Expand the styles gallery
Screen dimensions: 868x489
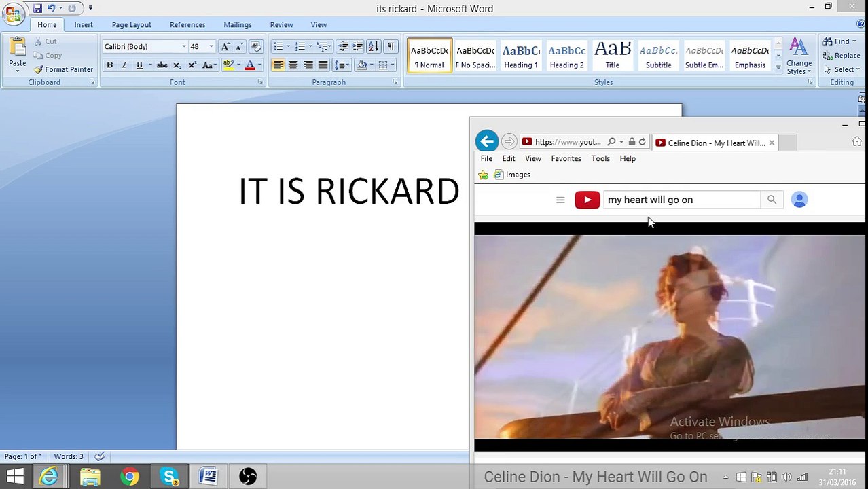pos(778,67)
